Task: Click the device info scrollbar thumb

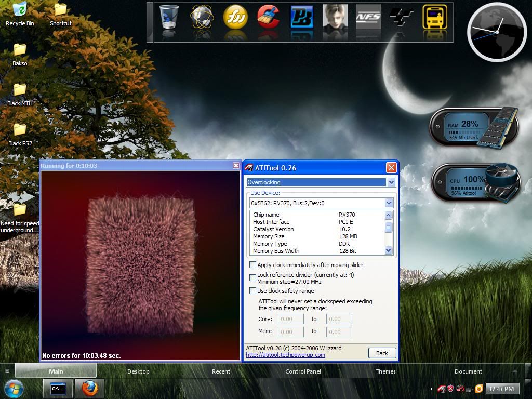Action: pos(389,227)
